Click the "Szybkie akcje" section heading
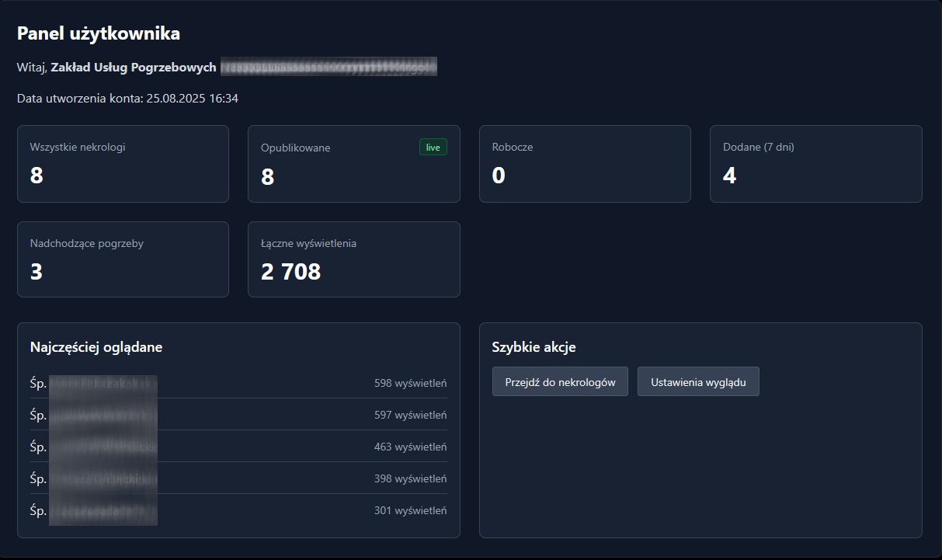Screen dimensions: 942x560 [x=534, y=347]
